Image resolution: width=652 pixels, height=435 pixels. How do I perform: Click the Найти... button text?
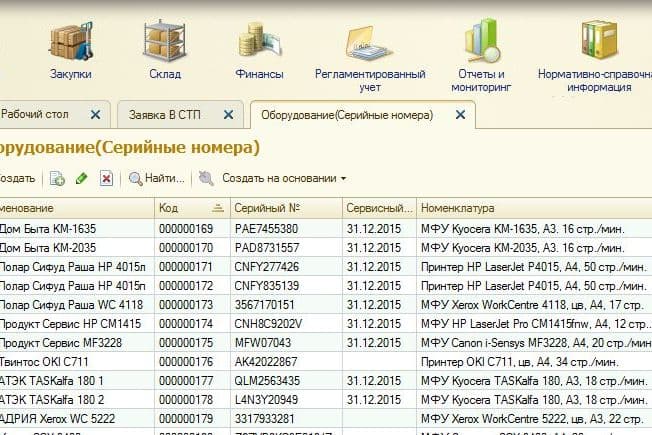(164, 178)
